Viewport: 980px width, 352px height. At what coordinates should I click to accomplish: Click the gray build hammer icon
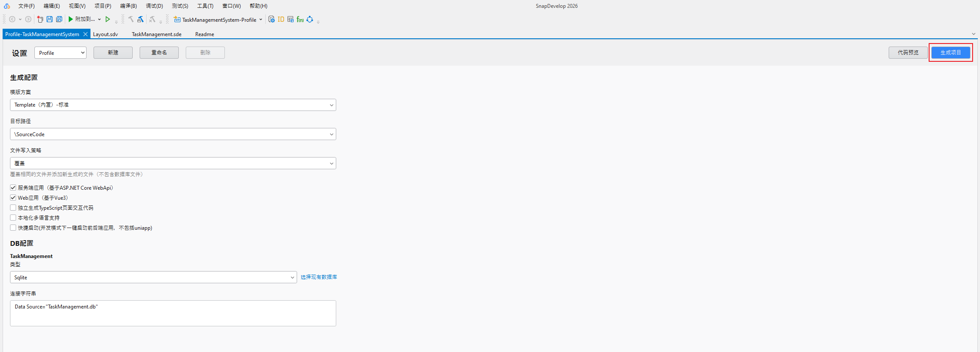click(x=131, y=19)
